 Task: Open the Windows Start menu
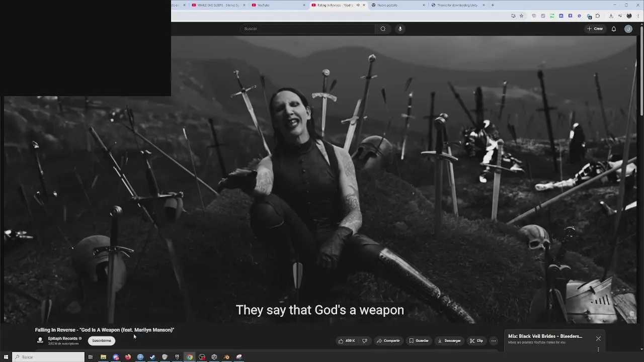(x=6, y=357)
